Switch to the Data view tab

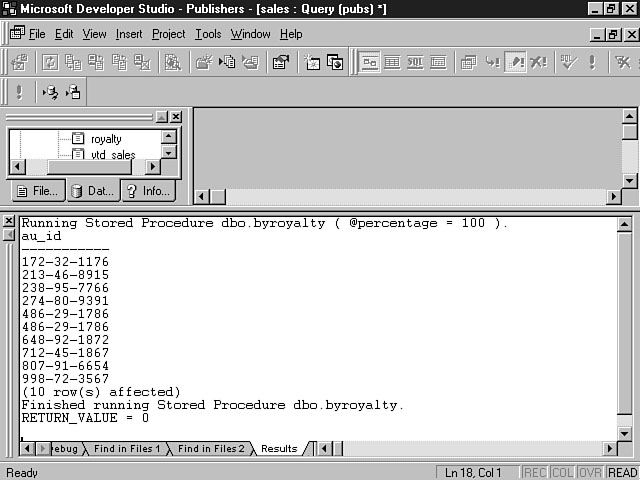92,190
